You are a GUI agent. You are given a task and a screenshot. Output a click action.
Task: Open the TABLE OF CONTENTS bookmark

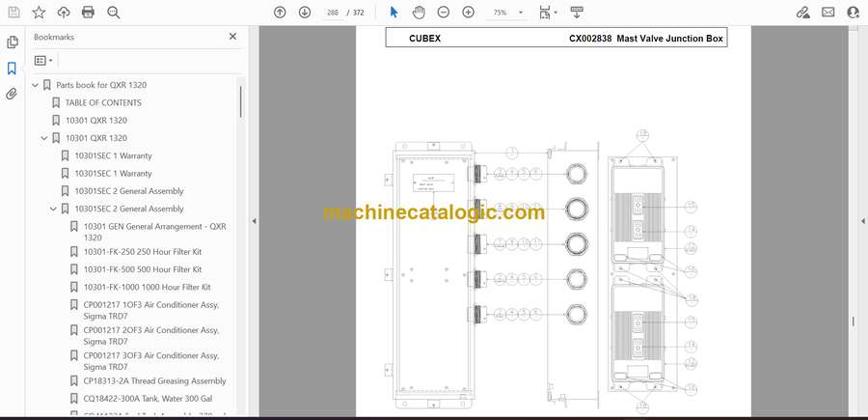pos(103,102)
